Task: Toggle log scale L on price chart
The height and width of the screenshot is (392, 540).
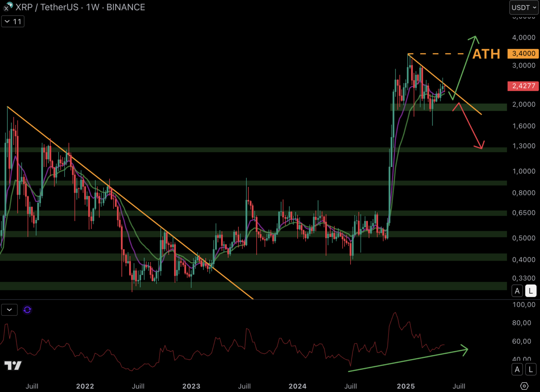Action: (x=531, y=291)
